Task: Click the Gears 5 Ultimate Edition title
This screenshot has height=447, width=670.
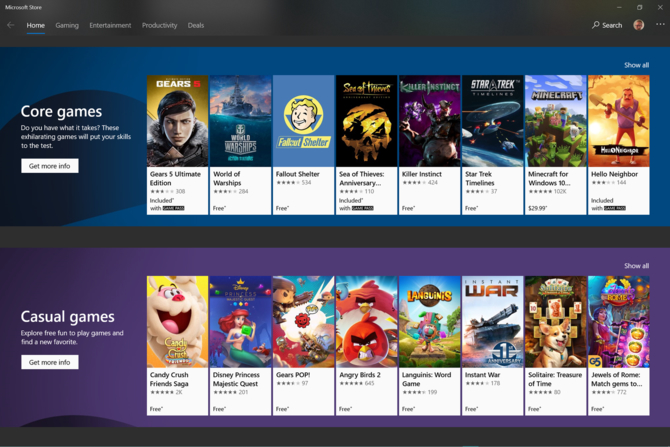Action: (175, 178)
